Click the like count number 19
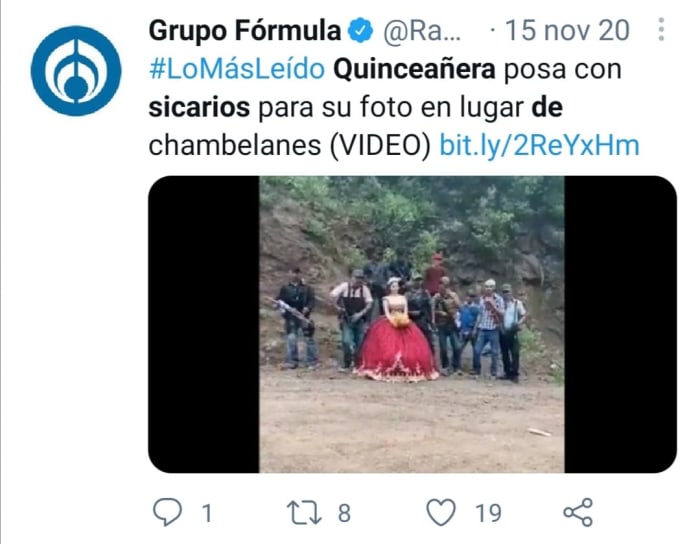Screen dimensions: 700x544 click(x=488, y=513)
